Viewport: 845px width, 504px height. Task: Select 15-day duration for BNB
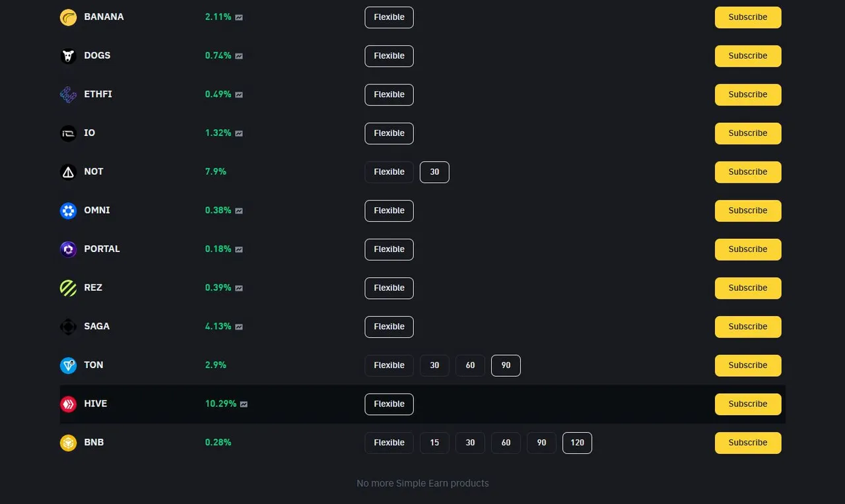434,443
